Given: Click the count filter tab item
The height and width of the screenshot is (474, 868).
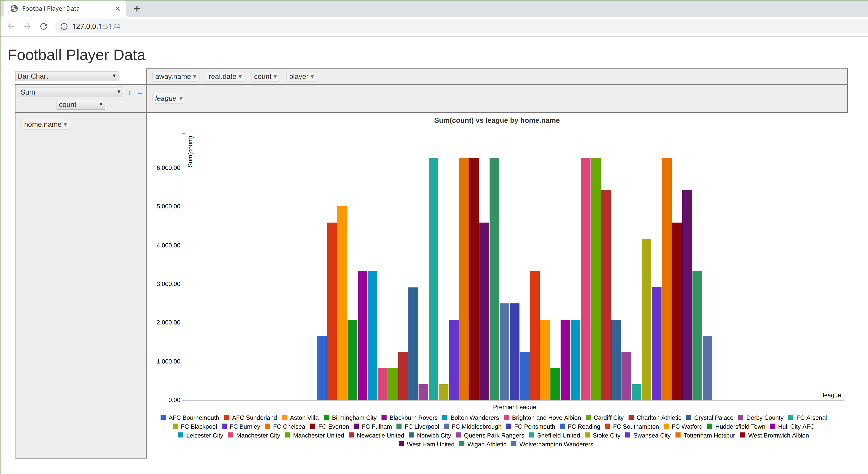Looking at the screenshot, I should [x=265, y=77].
